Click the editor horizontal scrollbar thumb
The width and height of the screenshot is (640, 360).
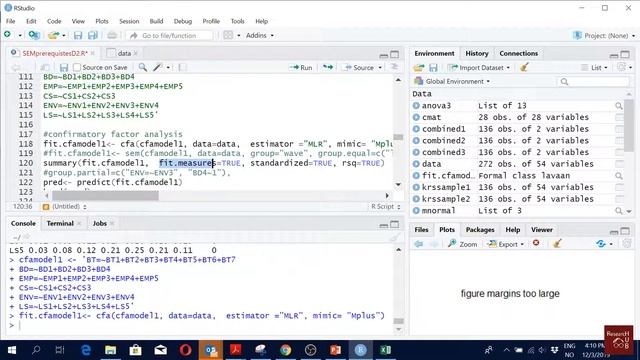coord(105,196)
